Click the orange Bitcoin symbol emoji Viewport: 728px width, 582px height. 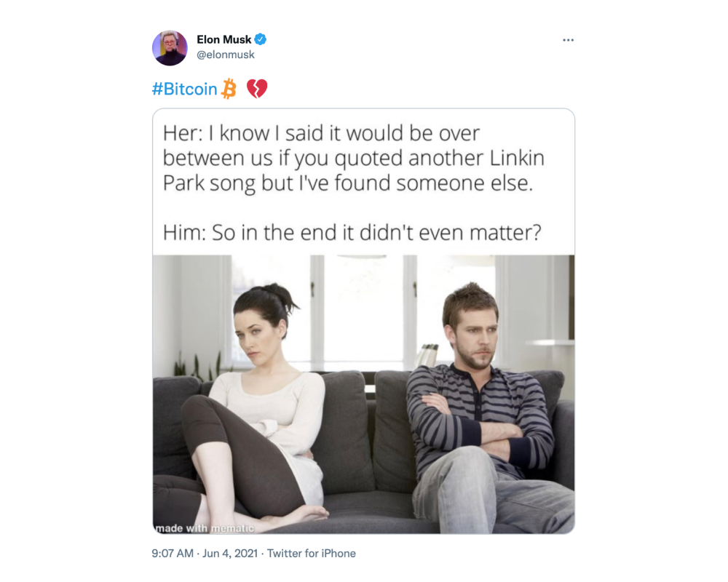[x=229, y=89]
